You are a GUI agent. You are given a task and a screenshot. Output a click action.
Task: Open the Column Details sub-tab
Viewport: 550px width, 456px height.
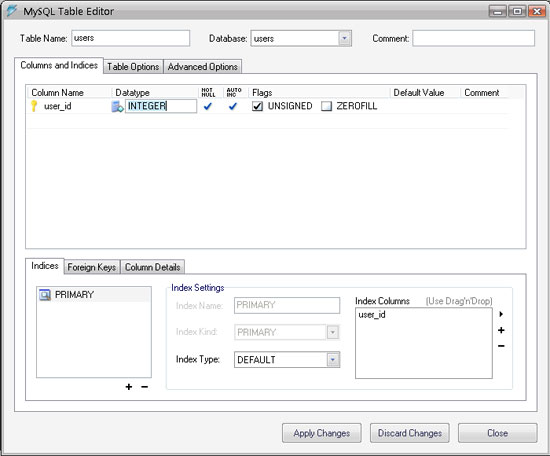coord(153,267)
